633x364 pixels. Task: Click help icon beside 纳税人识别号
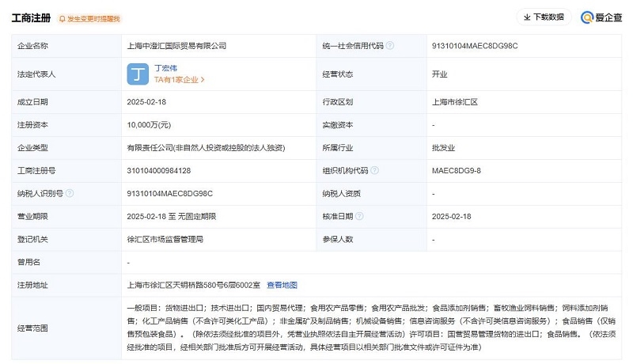[70, 193]
